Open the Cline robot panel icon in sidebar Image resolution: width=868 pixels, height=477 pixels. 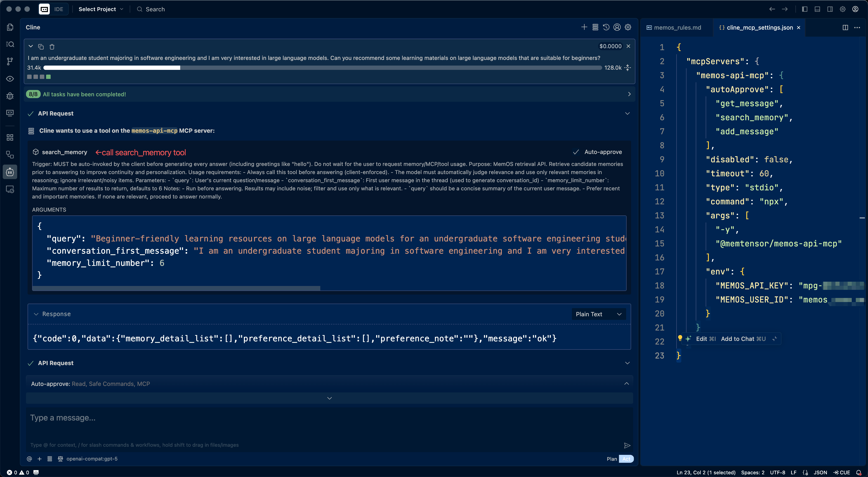(10, 172)
